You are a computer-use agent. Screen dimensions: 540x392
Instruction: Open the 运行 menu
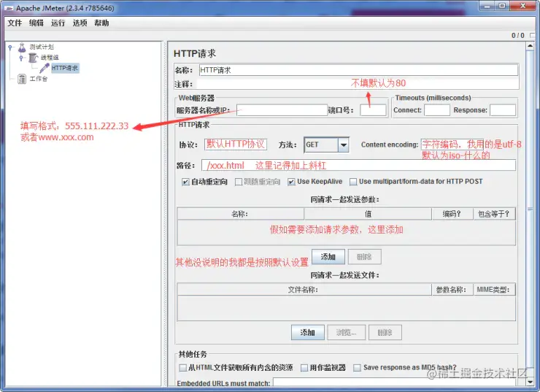58,23
